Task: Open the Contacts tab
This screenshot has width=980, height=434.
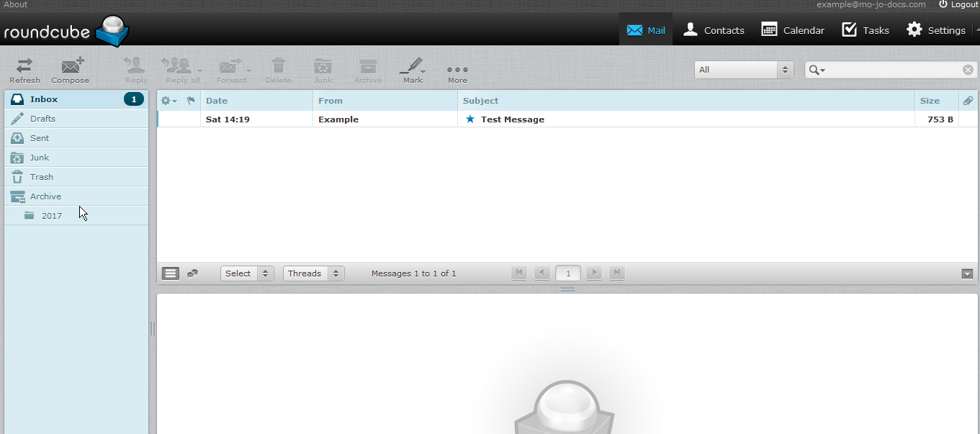Action: (714, 30)
